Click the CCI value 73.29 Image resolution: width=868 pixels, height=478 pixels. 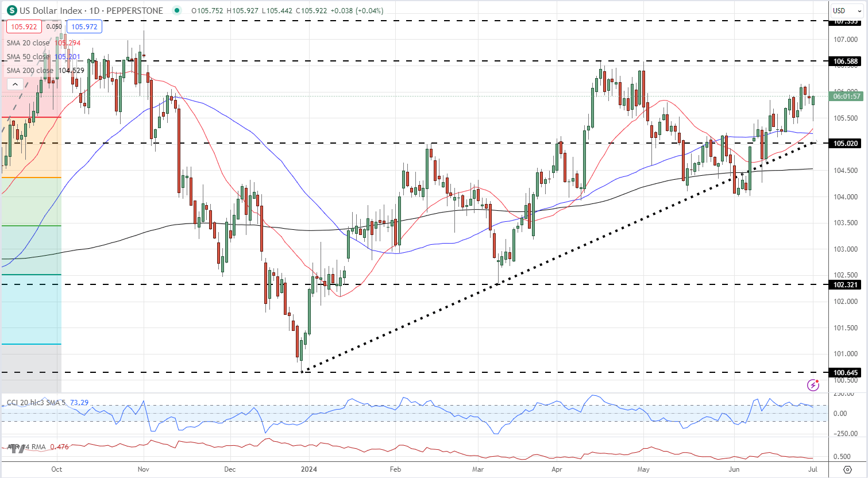(x=79, y=403)
